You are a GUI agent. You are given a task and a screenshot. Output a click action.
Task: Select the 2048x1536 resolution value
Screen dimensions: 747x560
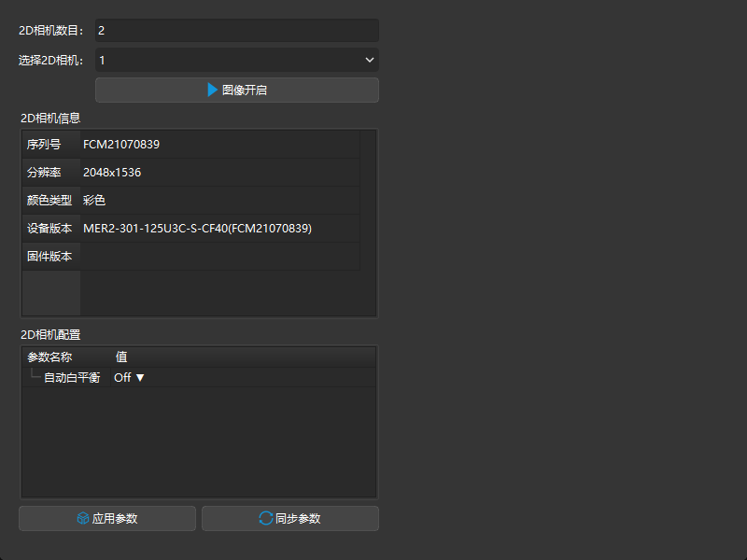click(219, 173)
